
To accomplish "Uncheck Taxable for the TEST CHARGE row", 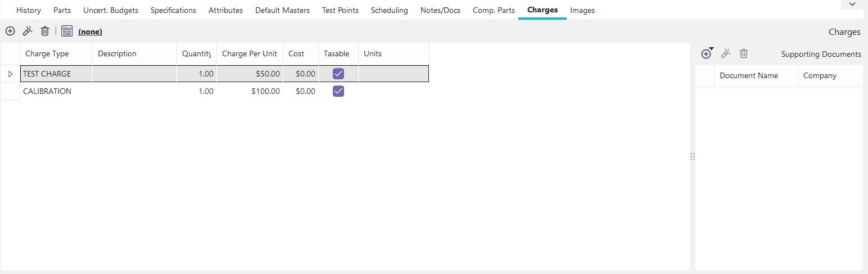I will [x=338, y=74].
